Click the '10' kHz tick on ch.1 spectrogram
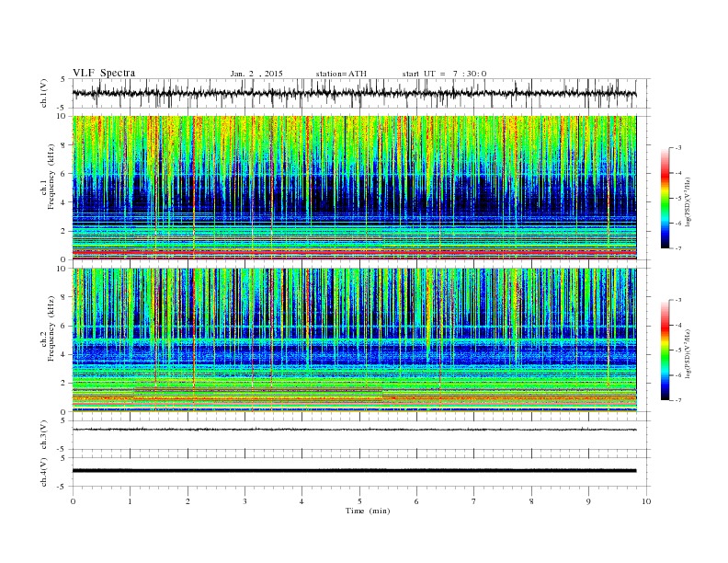The height and width of the screenshot is (563, 728). click(x=63, y=116)
